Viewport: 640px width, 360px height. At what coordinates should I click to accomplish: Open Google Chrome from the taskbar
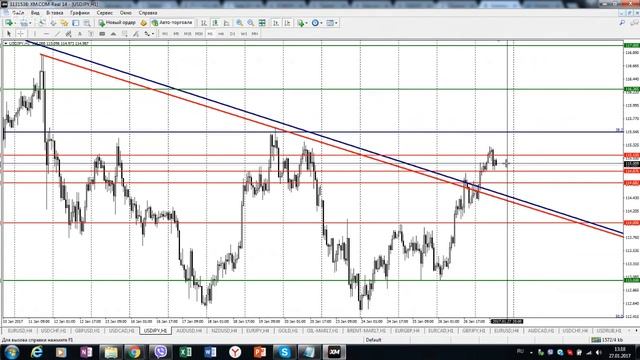tap(134, 352)
